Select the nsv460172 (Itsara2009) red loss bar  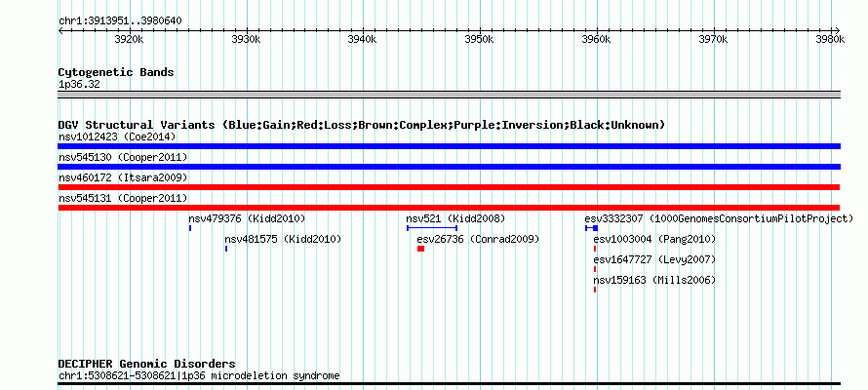(x=449, y=187)
